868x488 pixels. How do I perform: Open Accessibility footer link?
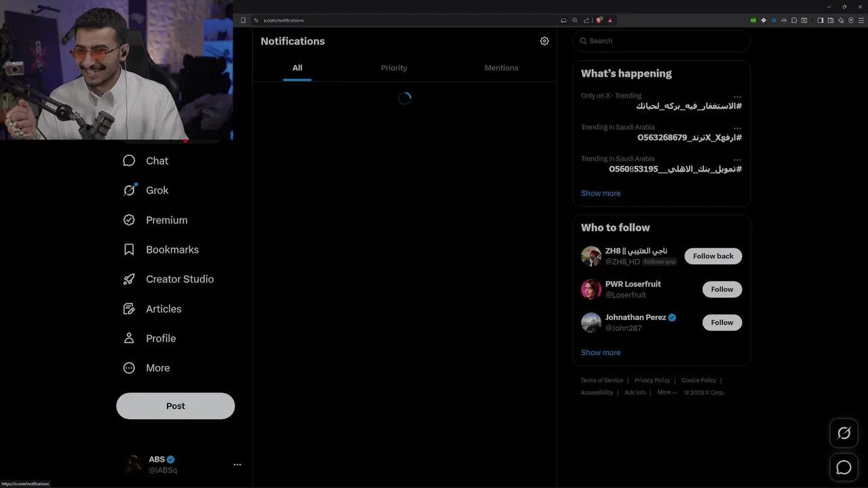597,392
